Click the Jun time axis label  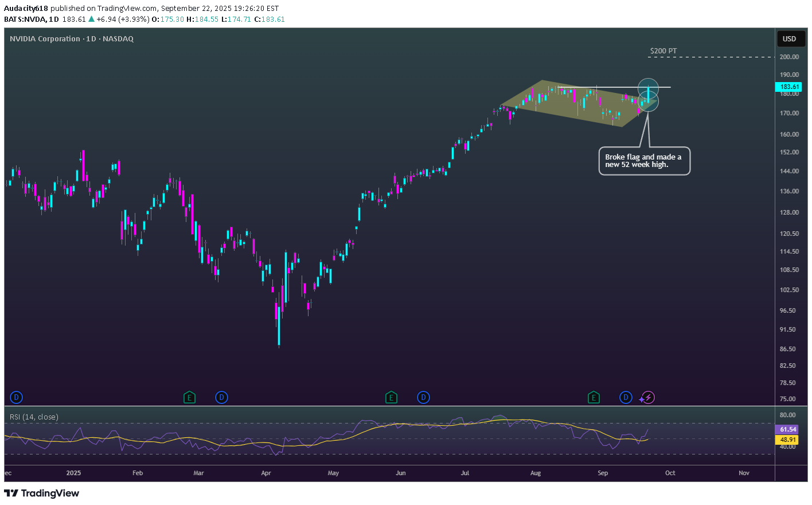pos(401,473)
